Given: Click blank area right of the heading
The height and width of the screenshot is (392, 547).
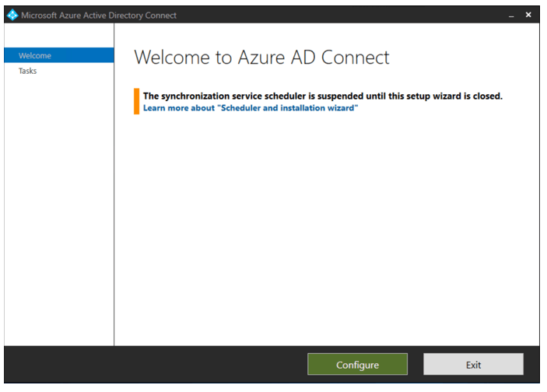Looking at the screenshot, I should point(467,57).
